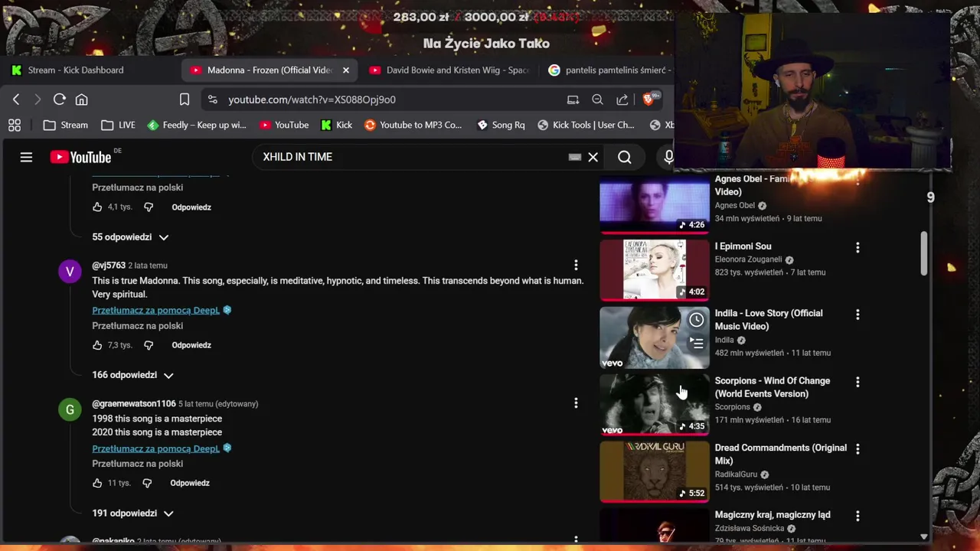
Task: Open more options for Magiczny kraj video
Action: (857, 517)
